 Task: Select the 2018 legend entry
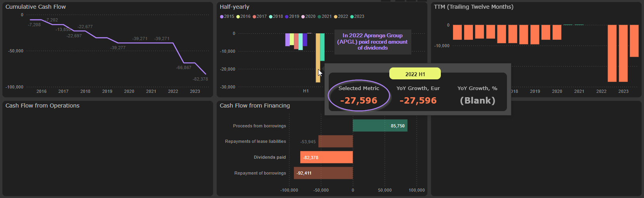(271, 17)
